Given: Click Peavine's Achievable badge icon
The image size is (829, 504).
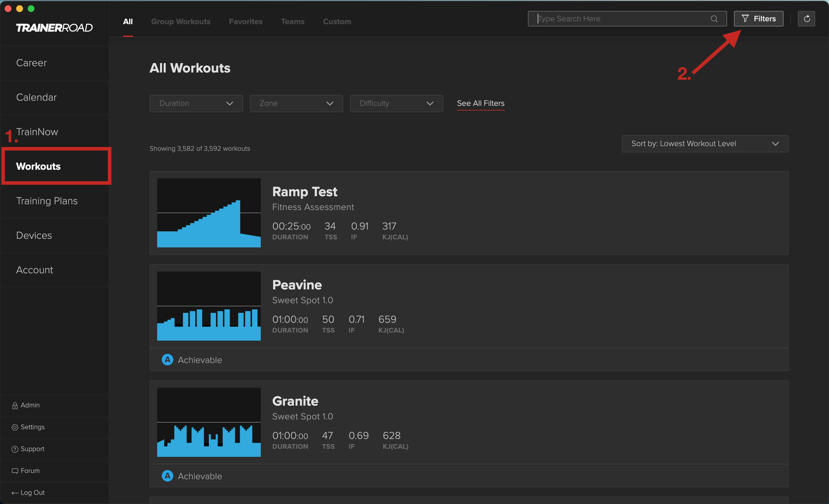Looking at the screenshot, I should tap(167, 359).
